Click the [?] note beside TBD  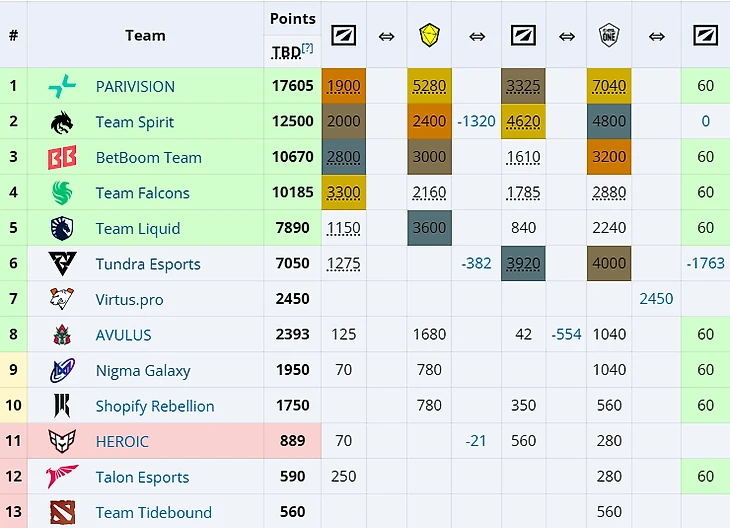tap(307, 48)
